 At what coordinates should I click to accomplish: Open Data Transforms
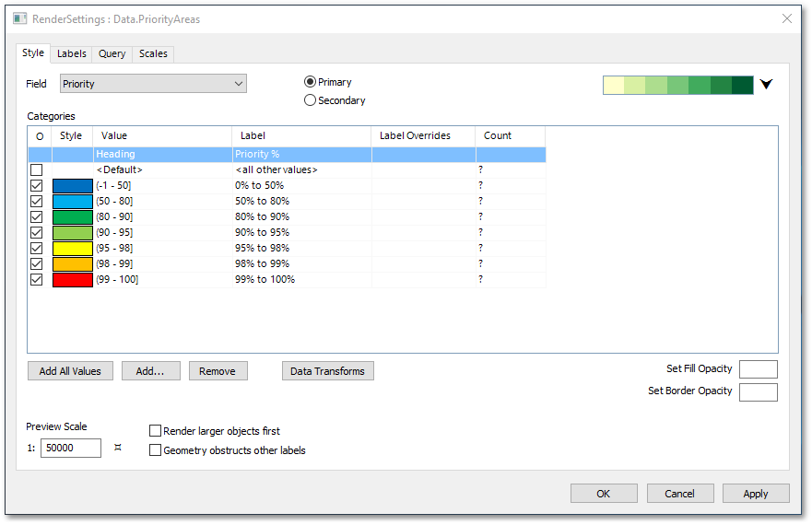coord(328,371)
